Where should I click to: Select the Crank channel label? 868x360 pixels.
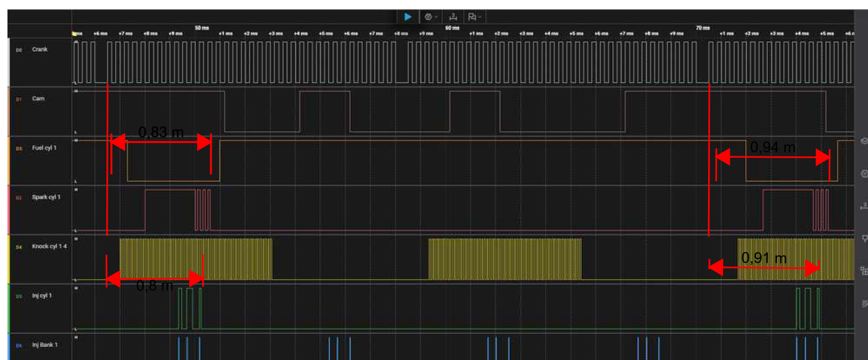pyautogui.click(x=40, y=49)
